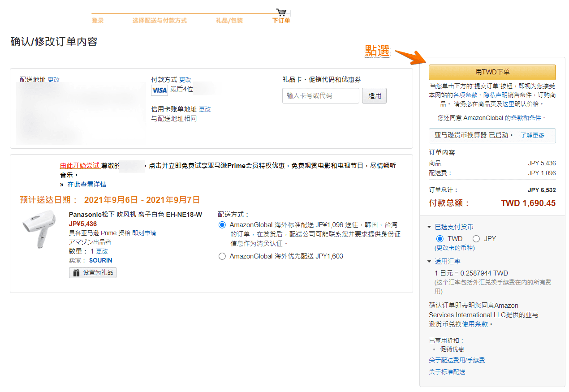This screenshot has width=569, height=392.
Task: Open the 关于标准配送 link
Action: (x=447, y=372)
